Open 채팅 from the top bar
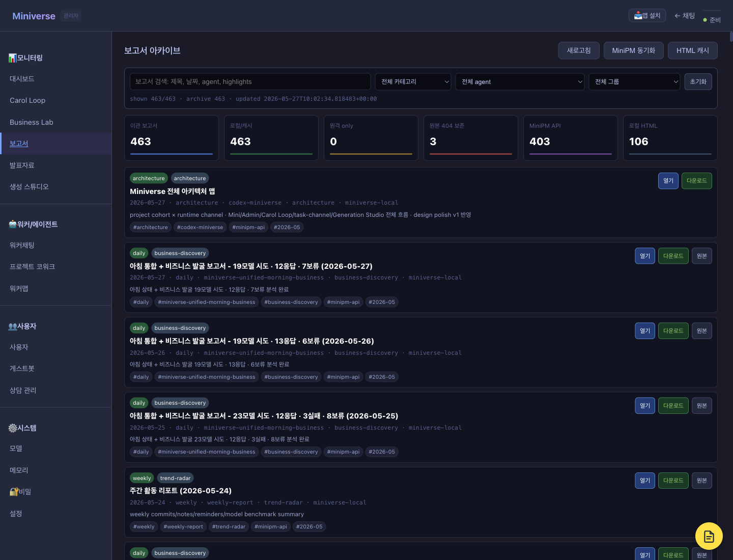733x560 pixels. [685, 16]
